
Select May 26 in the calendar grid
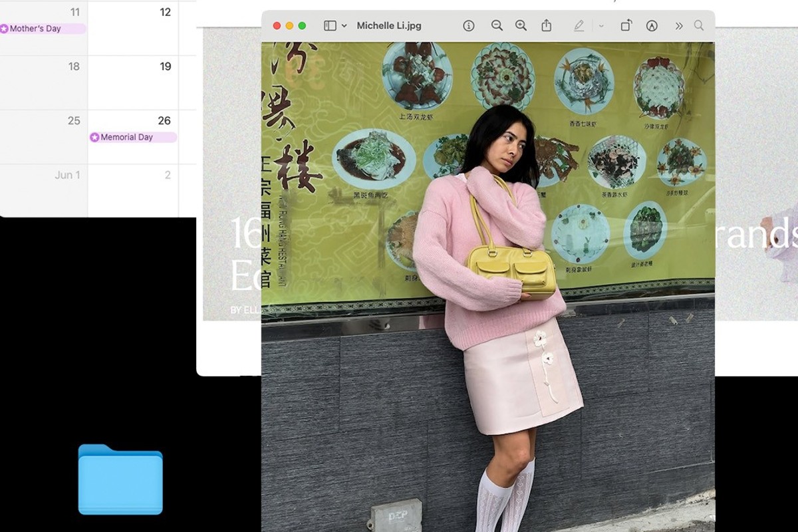(164, 121)
